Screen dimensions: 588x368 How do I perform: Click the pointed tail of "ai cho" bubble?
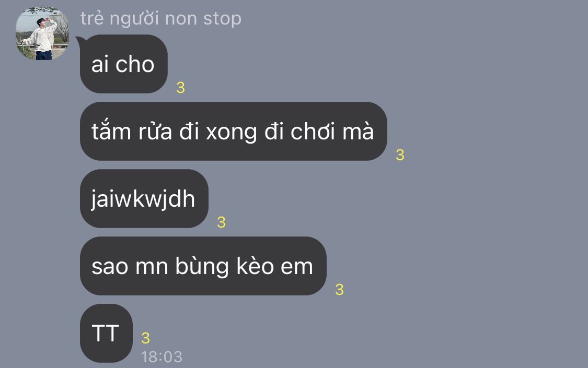[x=78, y=40]
